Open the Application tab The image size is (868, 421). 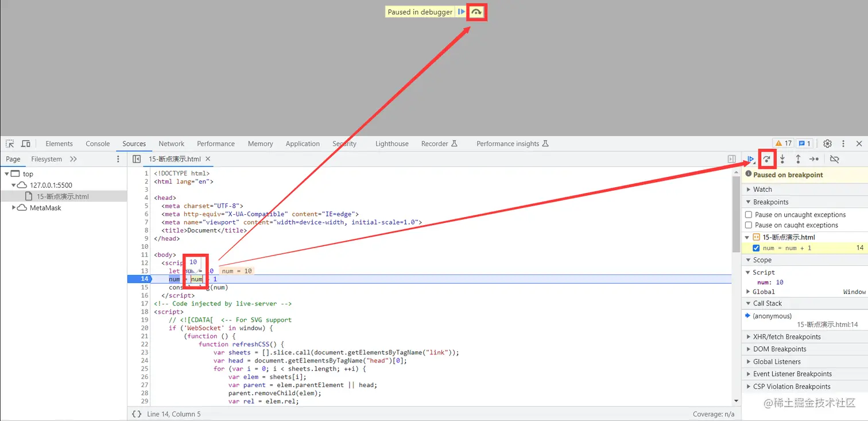303,144
